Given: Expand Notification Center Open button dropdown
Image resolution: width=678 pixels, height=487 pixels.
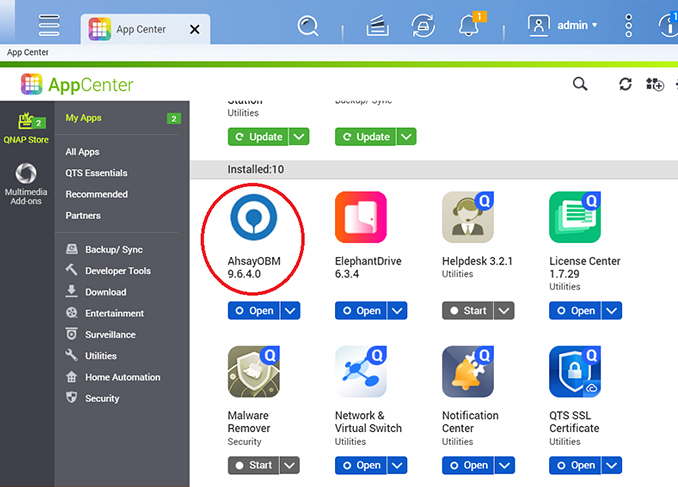Looking at the screenshot, I should 504,465.
